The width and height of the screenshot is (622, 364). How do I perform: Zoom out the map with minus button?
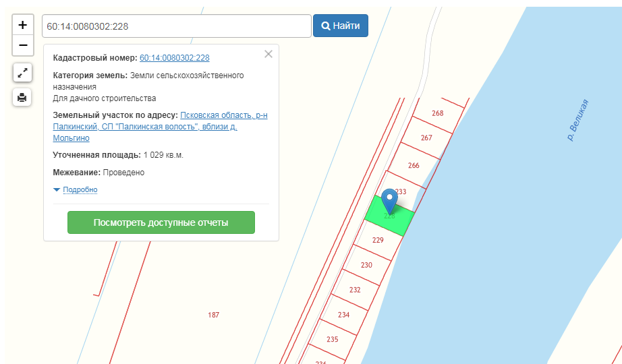click(23, 45)
